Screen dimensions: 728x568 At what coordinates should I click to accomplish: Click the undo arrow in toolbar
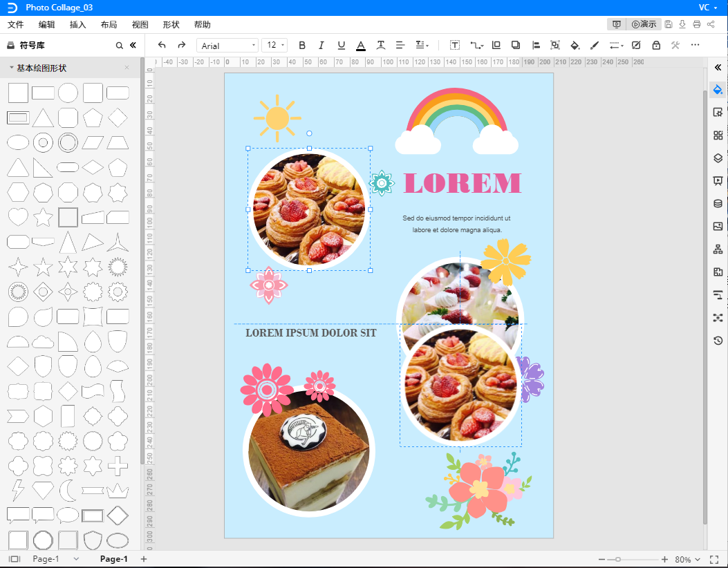[162, 45]
